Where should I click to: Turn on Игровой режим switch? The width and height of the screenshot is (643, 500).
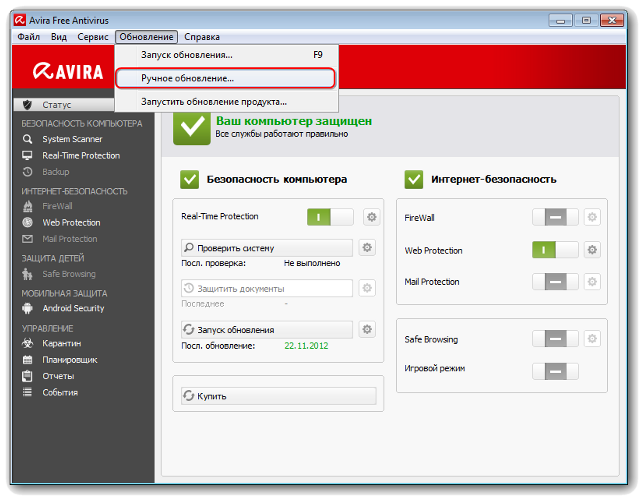(x=555, y=371)
